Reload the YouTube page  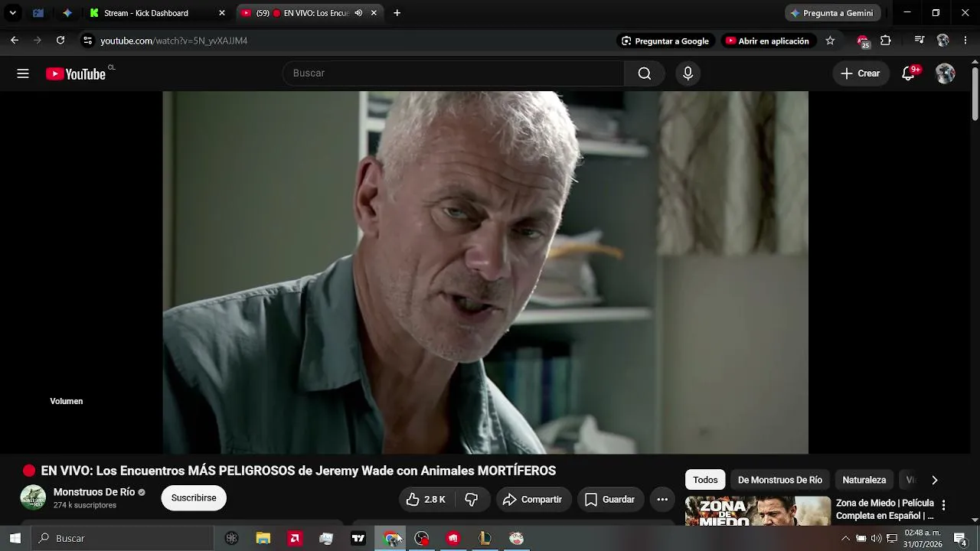pos(60,41)
